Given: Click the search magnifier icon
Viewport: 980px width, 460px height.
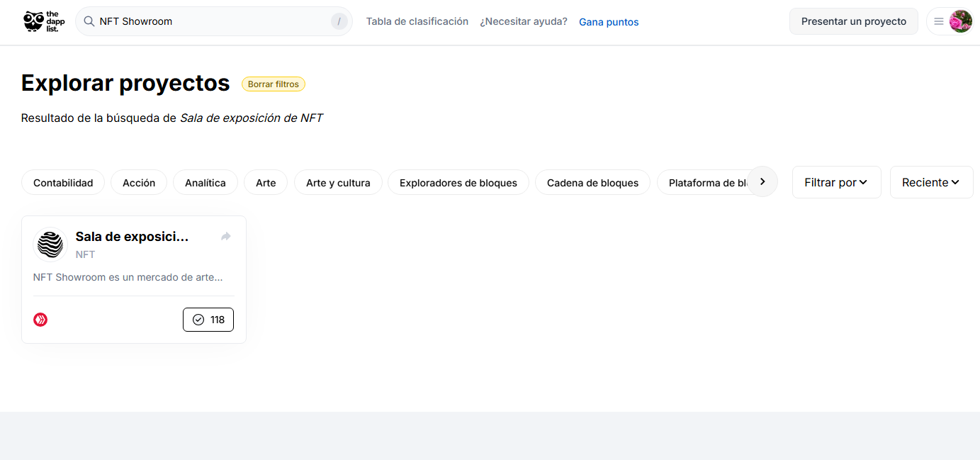Looking at the screenshot, I should (89, 21).
